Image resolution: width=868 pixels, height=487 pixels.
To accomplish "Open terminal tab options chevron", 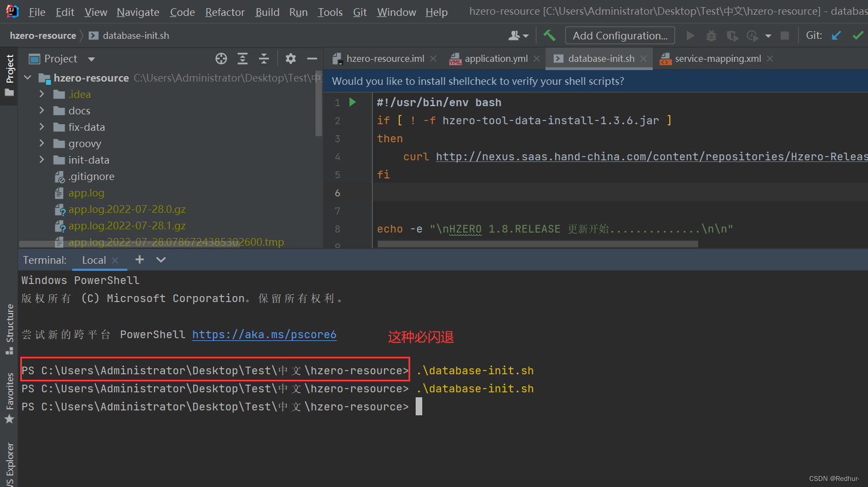I will tap(161, 260).
